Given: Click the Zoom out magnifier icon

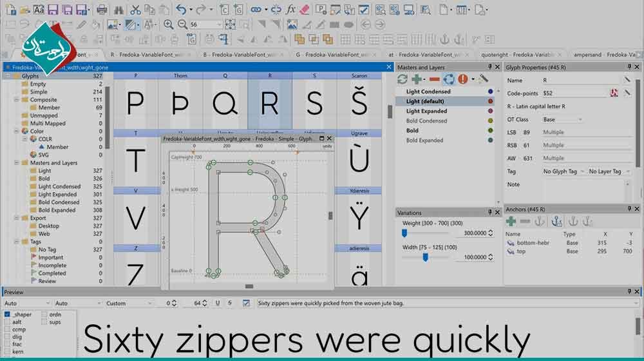Looking at the screenshot, I should [x=182, y=24].
